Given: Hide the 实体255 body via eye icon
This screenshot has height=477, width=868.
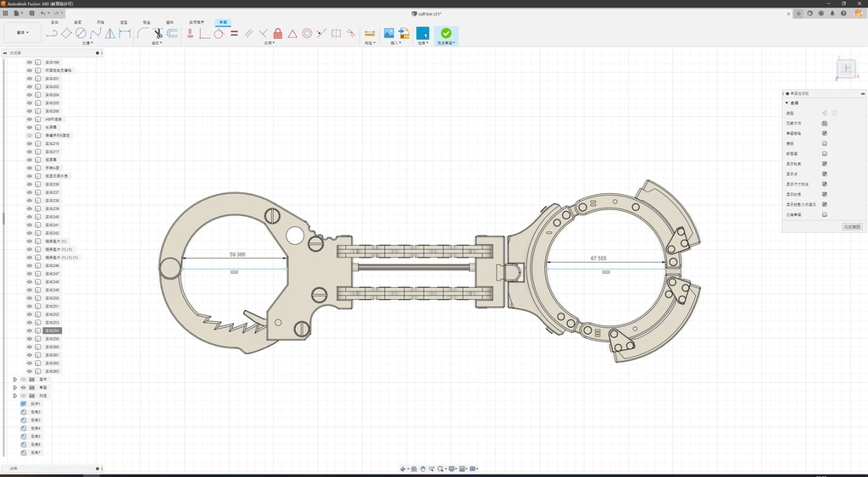Looking at the screenshot, I should (29, 330).
